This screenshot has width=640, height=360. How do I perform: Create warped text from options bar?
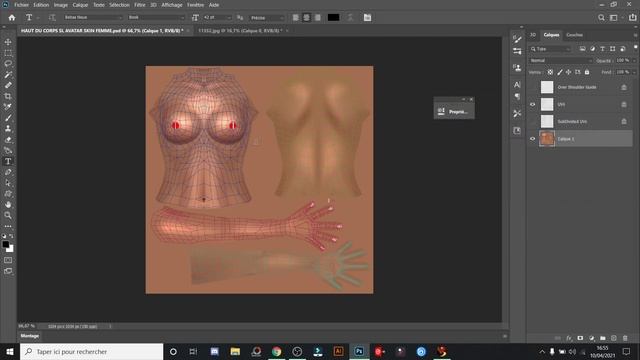pyautogui.click(x=350, y=18)
